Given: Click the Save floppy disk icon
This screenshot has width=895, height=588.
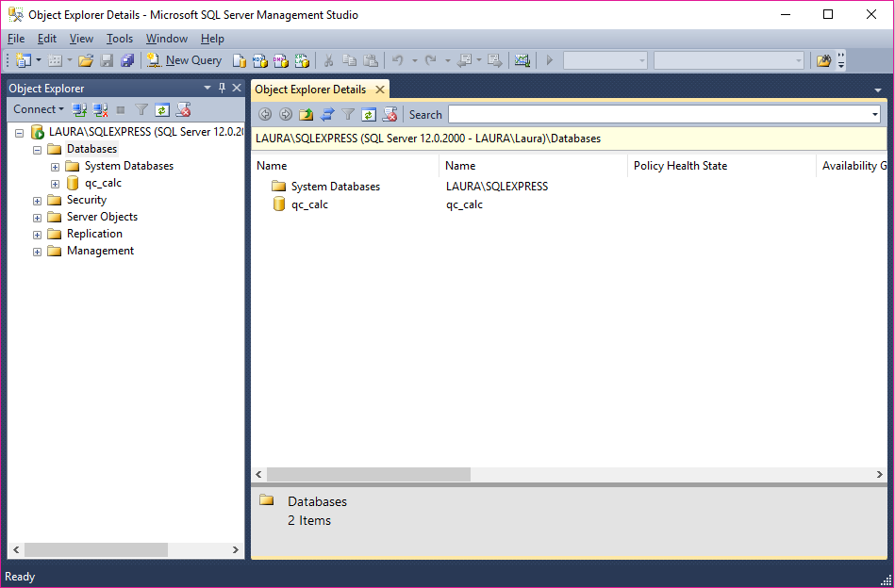Looking at the screenshot, I should pos(107,60).
